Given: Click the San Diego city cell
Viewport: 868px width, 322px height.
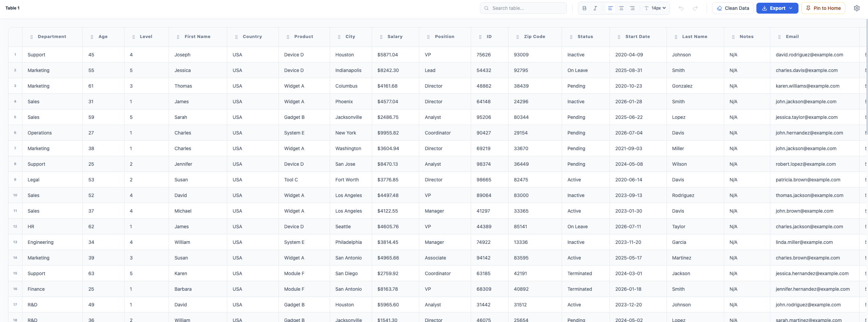Looking at the screenshot, I should pos(351,273).
